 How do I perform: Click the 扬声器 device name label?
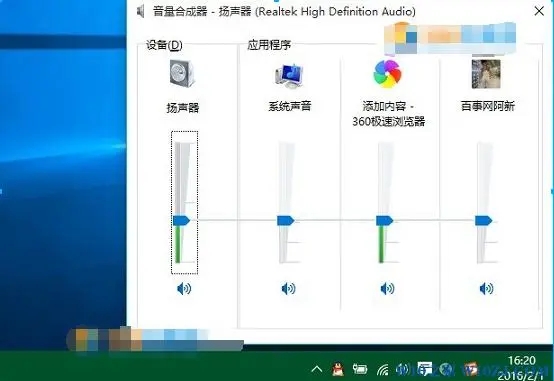(183, 107)
